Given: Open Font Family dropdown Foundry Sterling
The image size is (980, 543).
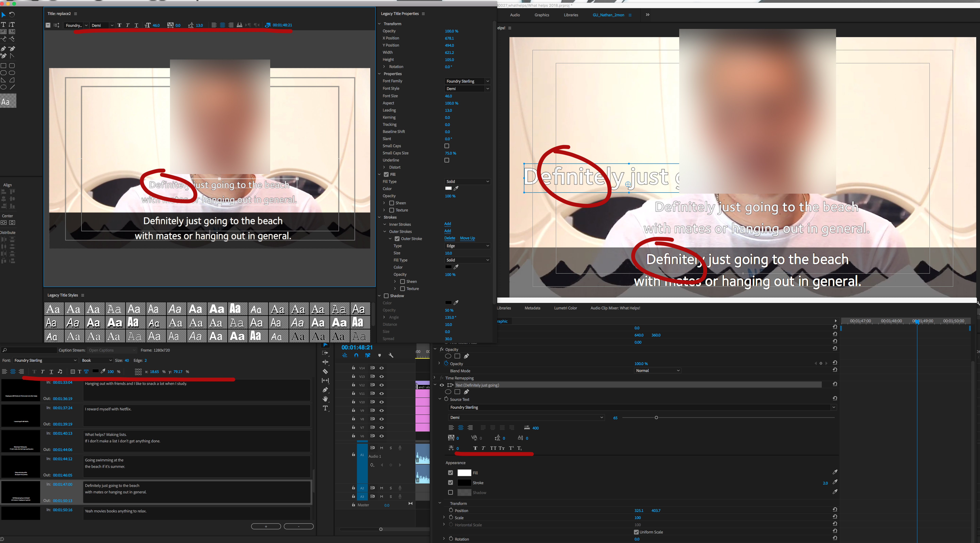Looking at the screenshot, I should click(x=467, y=81).
